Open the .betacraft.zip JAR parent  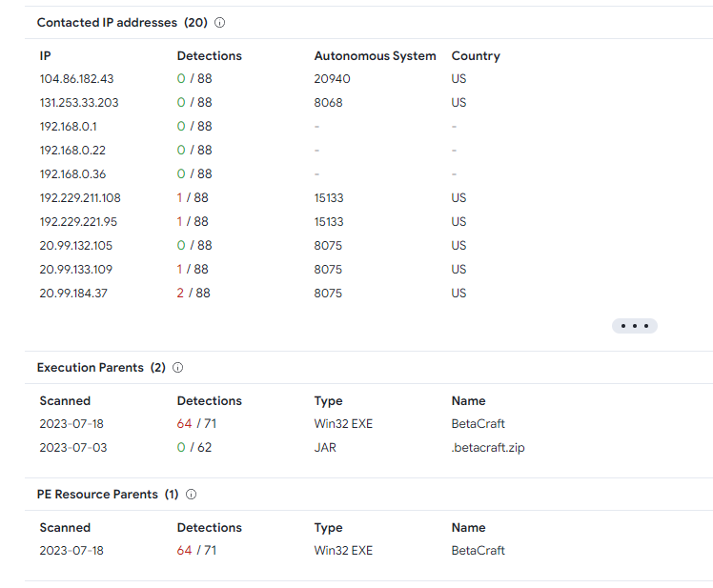(x=487, y=448)
